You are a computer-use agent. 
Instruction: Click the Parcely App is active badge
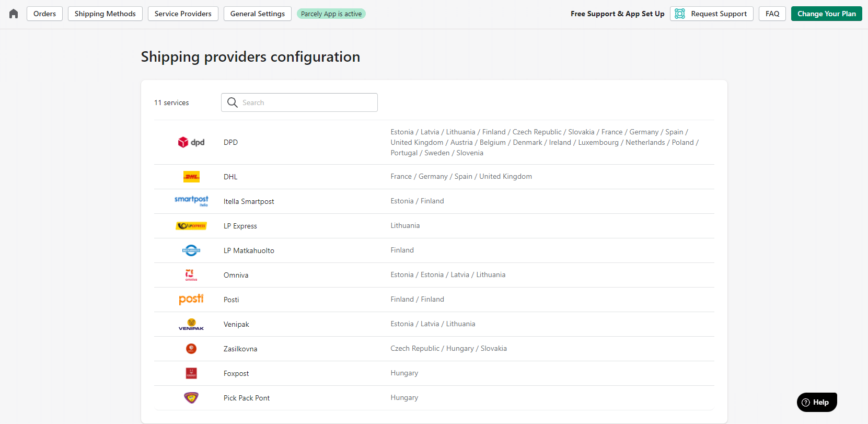point(331,14)
